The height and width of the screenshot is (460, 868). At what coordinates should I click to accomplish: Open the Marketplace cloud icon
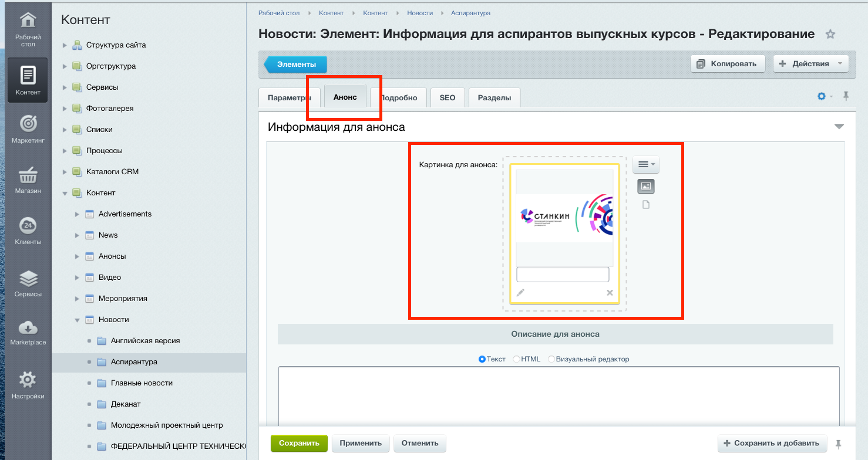coord(28,332)
